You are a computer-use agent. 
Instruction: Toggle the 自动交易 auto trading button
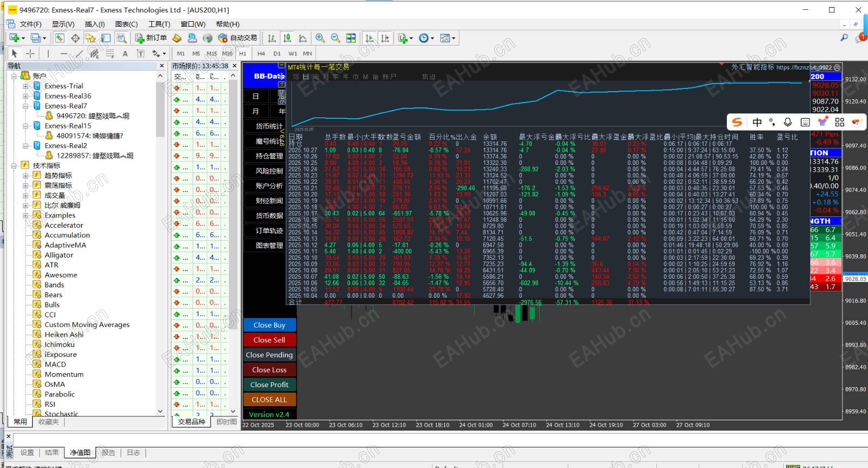click(x=238, y=38)
